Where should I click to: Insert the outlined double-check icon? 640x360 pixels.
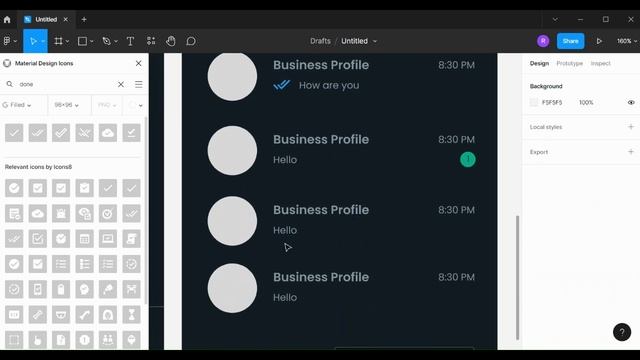pyautogui.click(x=61, y=133)
